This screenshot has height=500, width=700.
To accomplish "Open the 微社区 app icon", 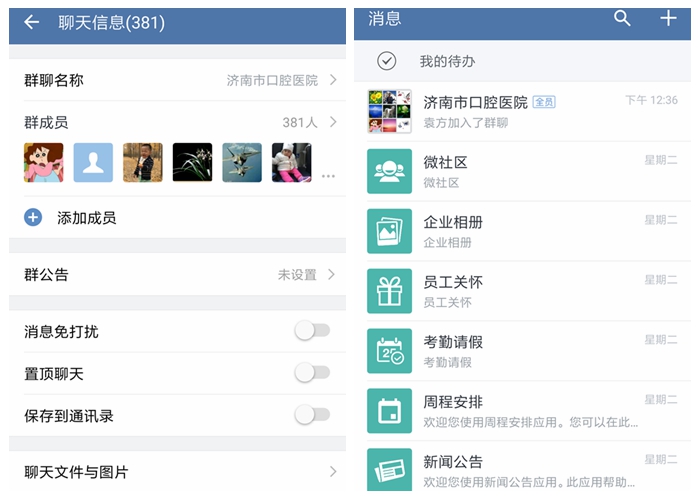I will click(389, 171).
